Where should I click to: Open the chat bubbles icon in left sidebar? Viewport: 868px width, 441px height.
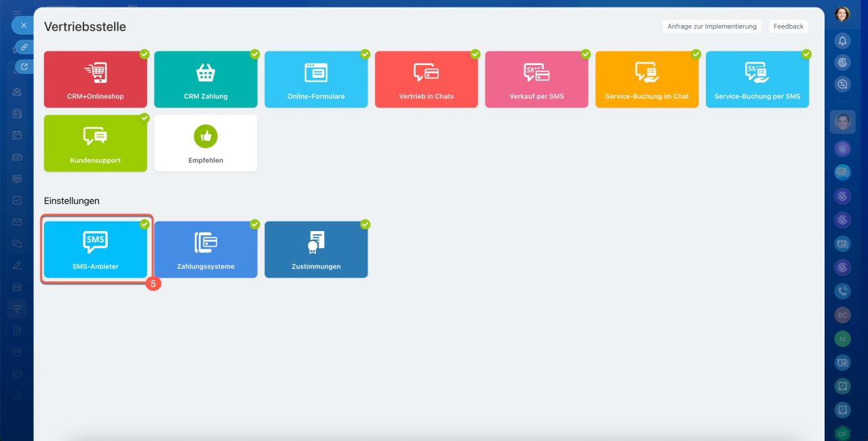point(17,244)
